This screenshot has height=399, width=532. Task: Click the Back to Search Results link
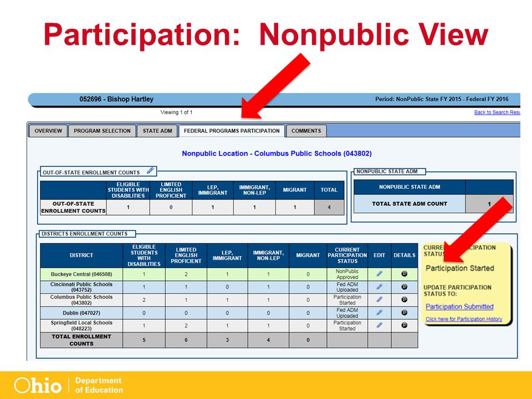[497, 112]
